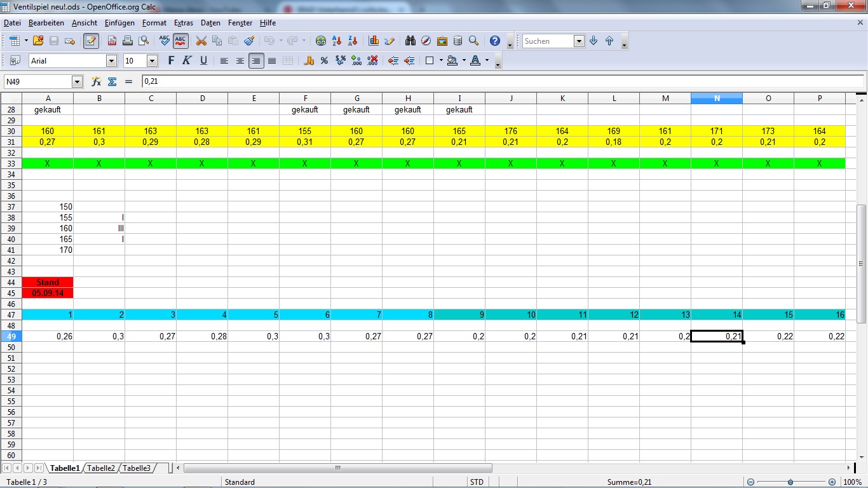Open the Einfügen menu
Viewport: 868px width, 488px height.
(x=119, y=23)
